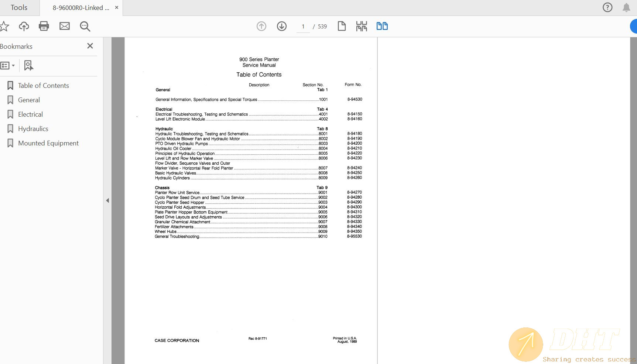
Task: Open the search magnifier tool
Action: click(85, 26)
